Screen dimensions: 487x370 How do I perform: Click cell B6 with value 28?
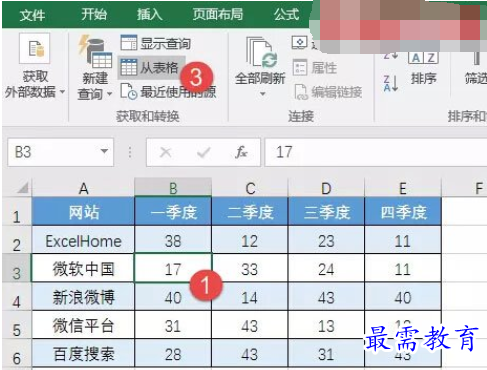pyautogui.click(x=173, y=353)
